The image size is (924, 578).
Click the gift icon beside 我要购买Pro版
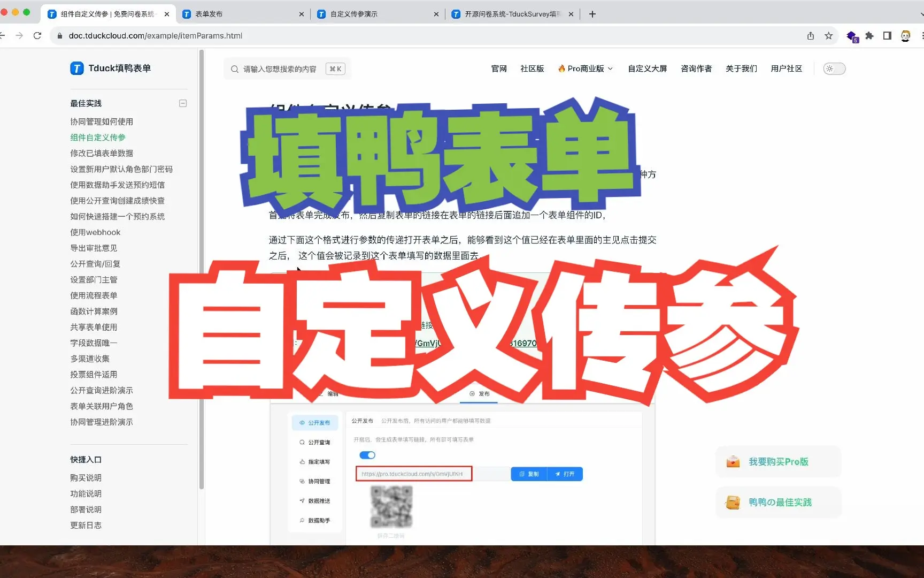733,461
